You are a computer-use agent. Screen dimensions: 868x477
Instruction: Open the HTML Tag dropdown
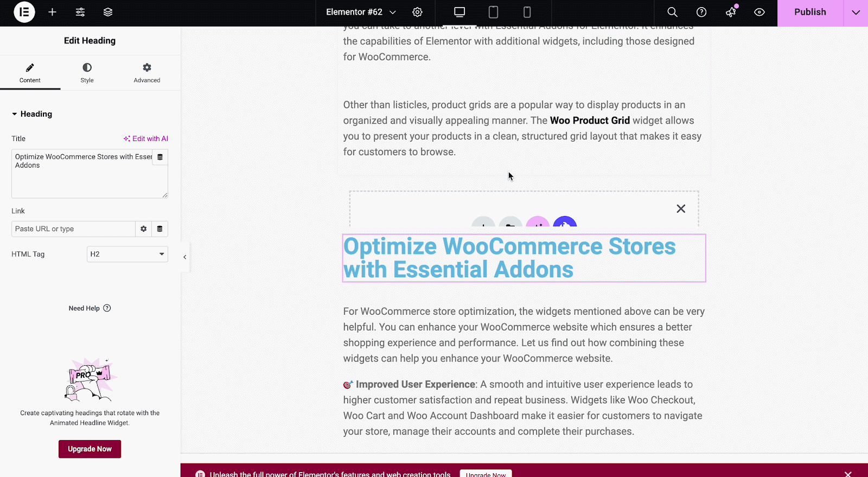click(127, 254)
